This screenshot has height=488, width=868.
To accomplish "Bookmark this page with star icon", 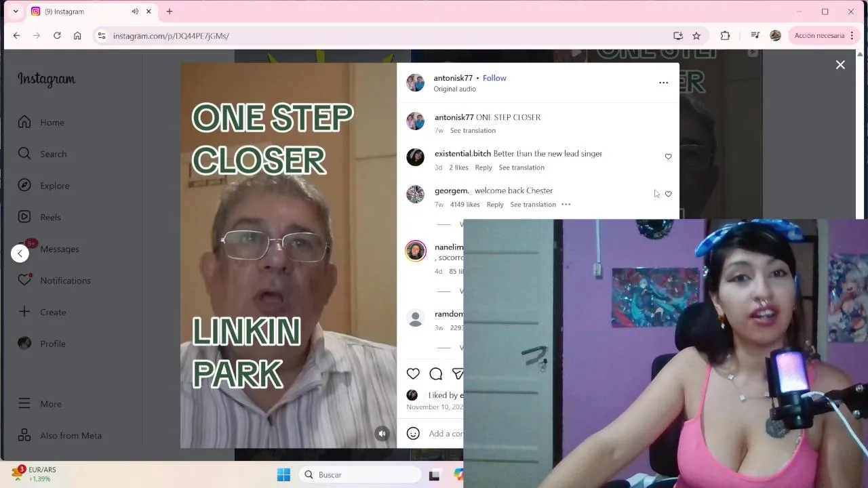I will 696,35.
